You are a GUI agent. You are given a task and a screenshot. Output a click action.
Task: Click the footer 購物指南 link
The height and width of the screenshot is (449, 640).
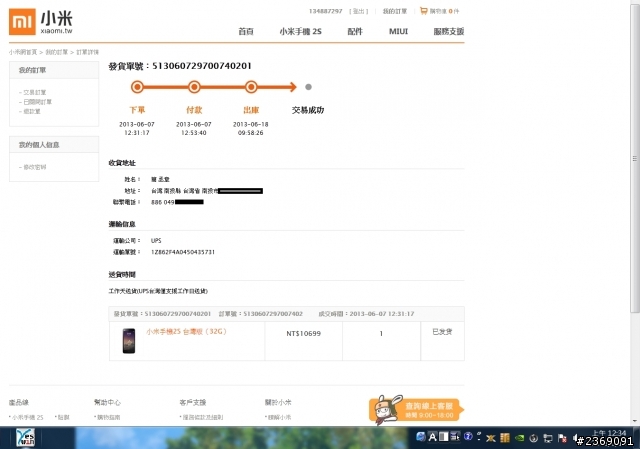(x=107, y=417)
